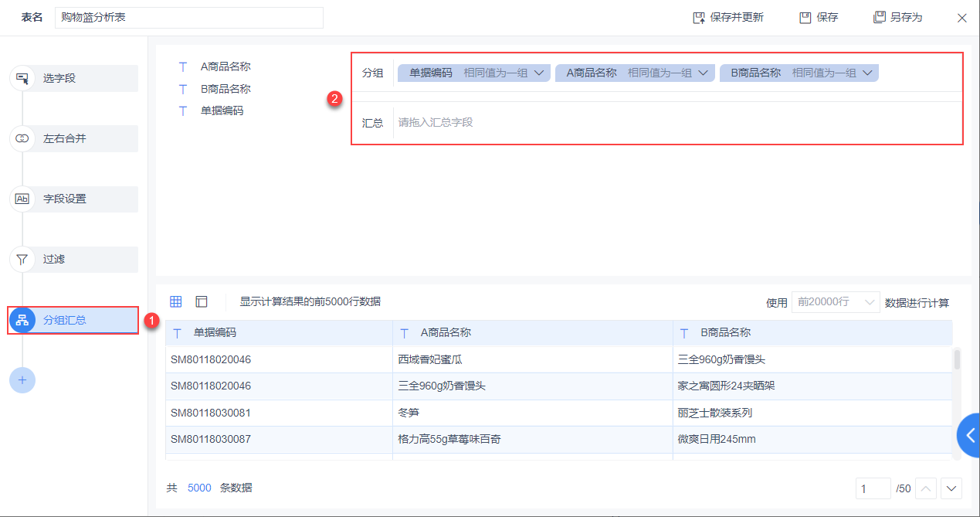Viewport: 980px width, 517px height.
Task: Click type icon in A商品名称 column header
Action: 405,333
